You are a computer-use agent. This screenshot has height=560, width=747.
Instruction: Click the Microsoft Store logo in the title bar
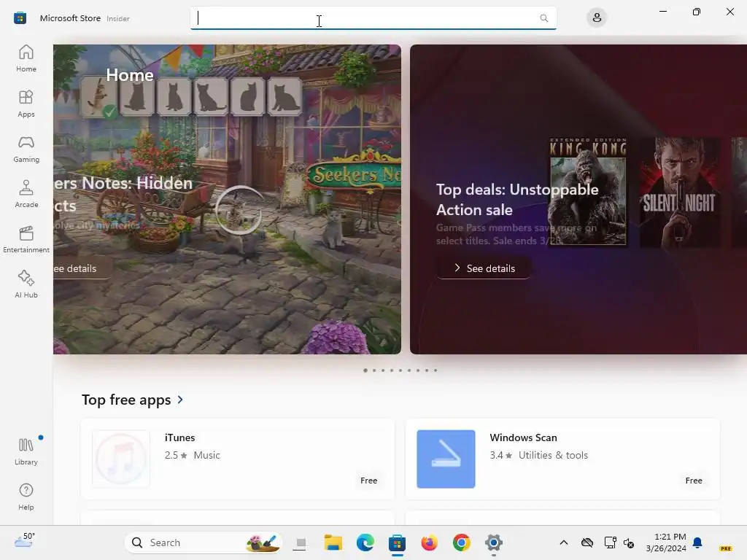(x=20, y=18)
